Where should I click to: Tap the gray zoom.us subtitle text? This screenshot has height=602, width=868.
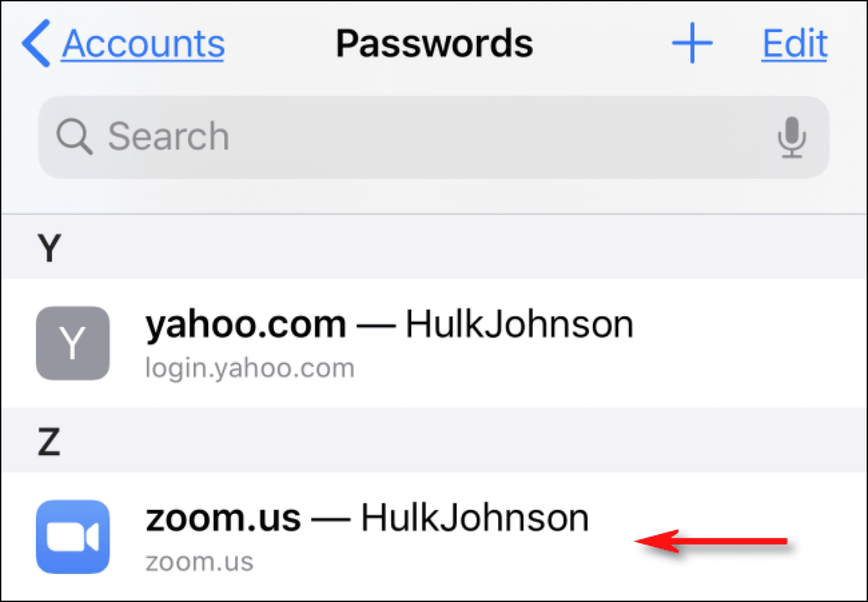pyautogui.click(x=200, y=562)
